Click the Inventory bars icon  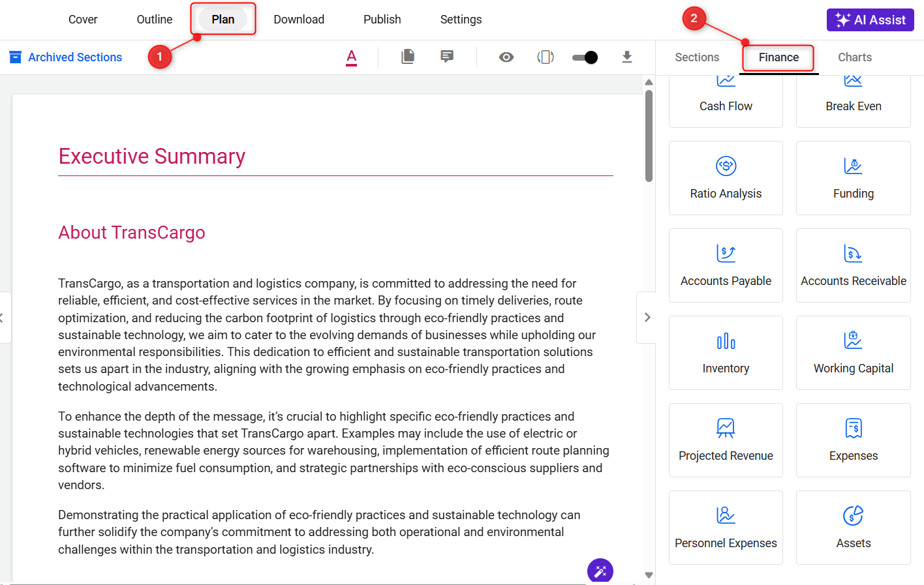[726, 341]
